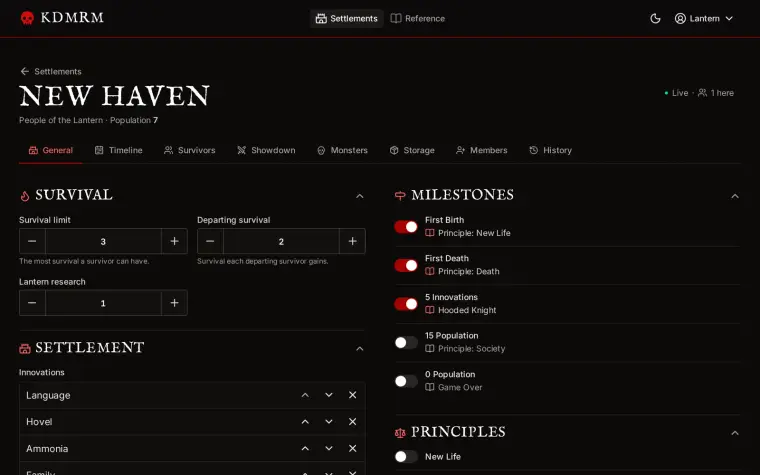The height and width of the screenshot is (475, 760).
Task: Open the General tab
Action: point(50,150)
